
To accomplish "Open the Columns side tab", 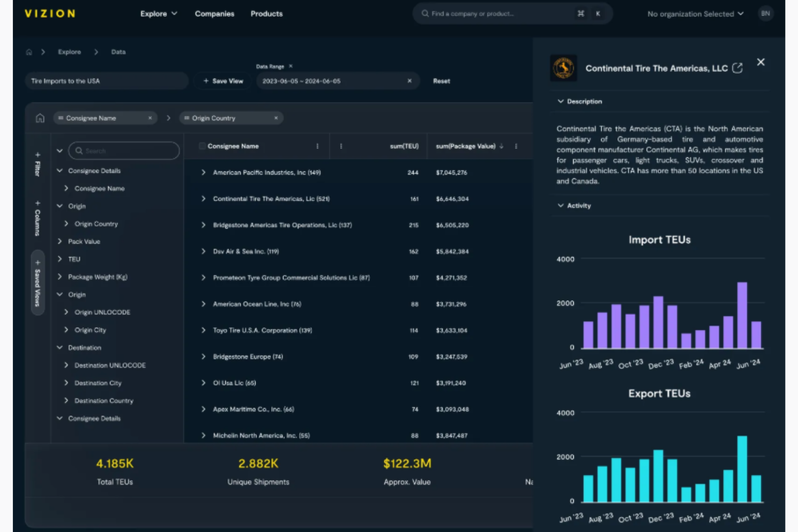I will point(38,218).
